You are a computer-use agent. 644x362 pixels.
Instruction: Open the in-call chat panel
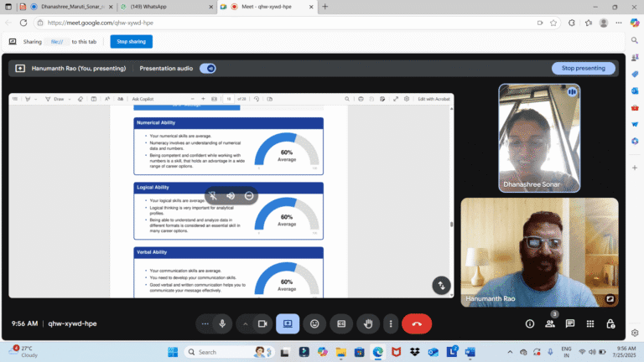[x=570, y=323]
